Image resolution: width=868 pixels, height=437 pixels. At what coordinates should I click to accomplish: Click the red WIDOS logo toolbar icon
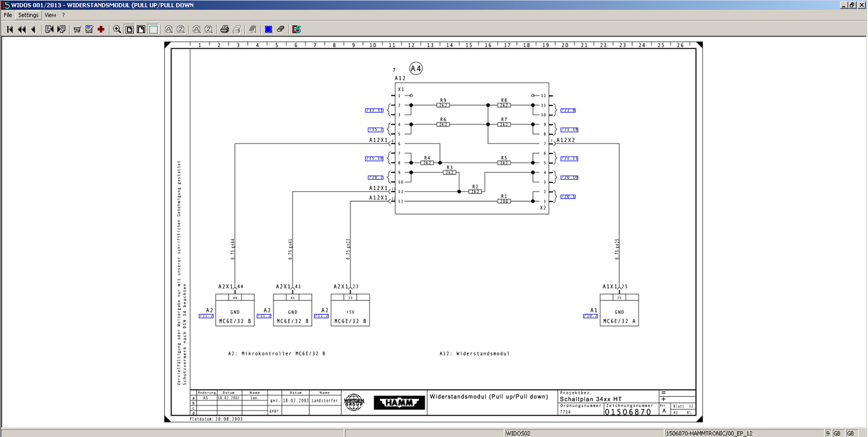point(296,29)
